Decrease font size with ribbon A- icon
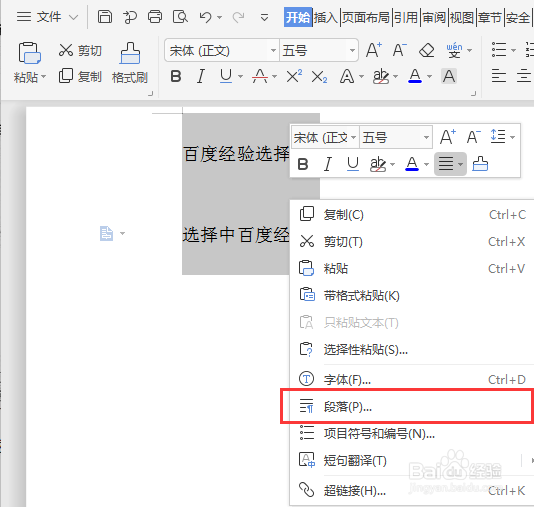The image size is (534, 507). click(399, 50)
